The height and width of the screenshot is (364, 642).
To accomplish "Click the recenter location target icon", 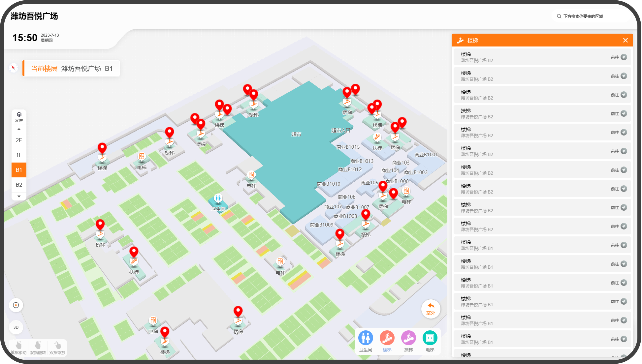I will pyautogui.click(x=16, y=305).
